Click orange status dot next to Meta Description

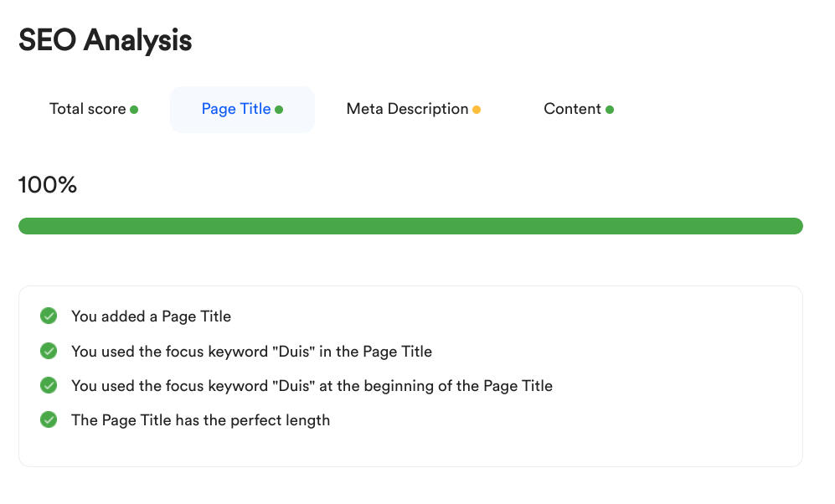[x=477, y=110]
